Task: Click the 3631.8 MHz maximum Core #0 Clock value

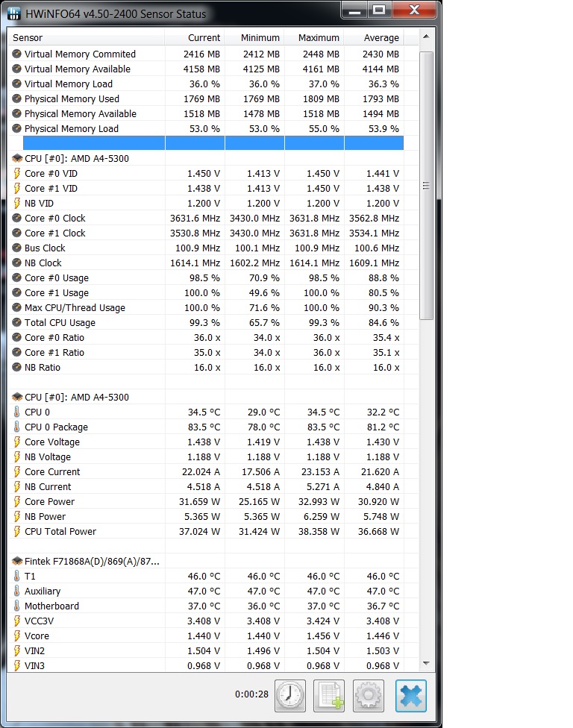Action: [314, 219]
